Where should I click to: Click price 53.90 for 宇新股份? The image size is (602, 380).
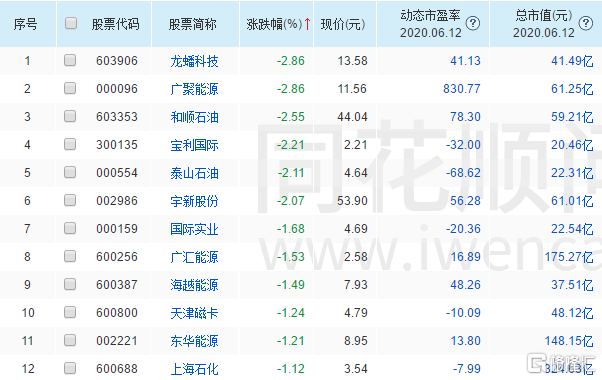(352, 201)
